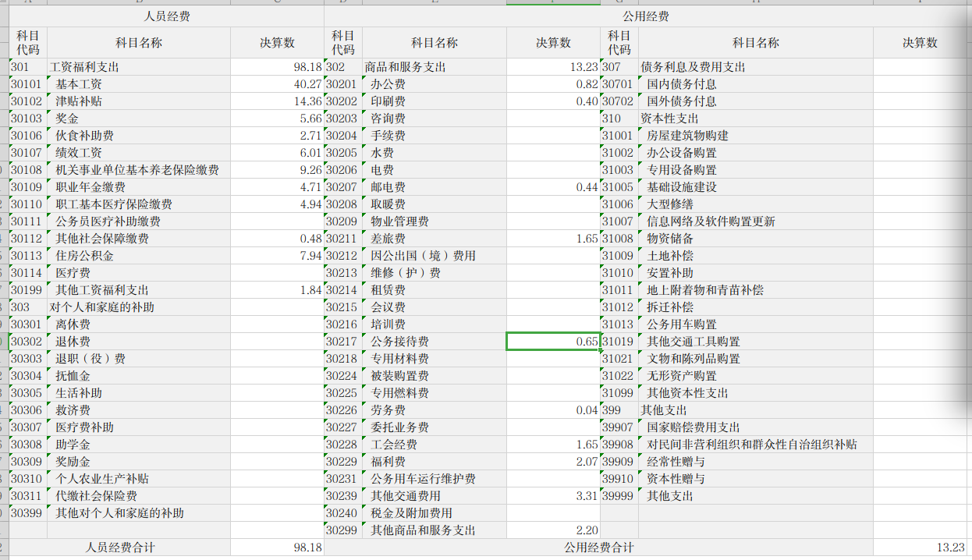Viewport: 972px width, 560px height.
Task: Select the 差旅费 name cell
Action: [x=435, y=239]
